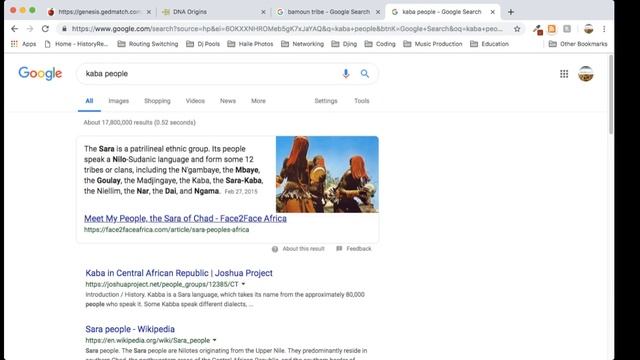Click the blue magnifier search button
Image resolution: width=640 pixels, height=360 pixels.
pyautogui.click(x=364, y=73)
